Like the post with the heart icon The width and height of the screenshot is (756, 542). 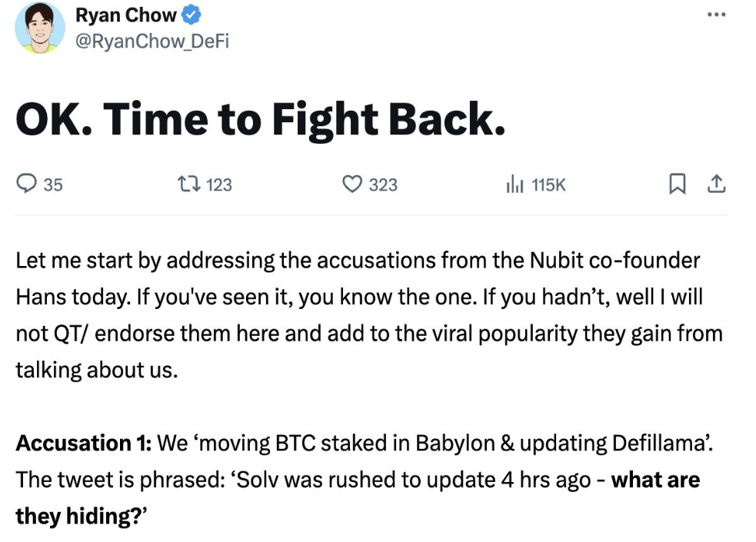[x=352, y=184]
